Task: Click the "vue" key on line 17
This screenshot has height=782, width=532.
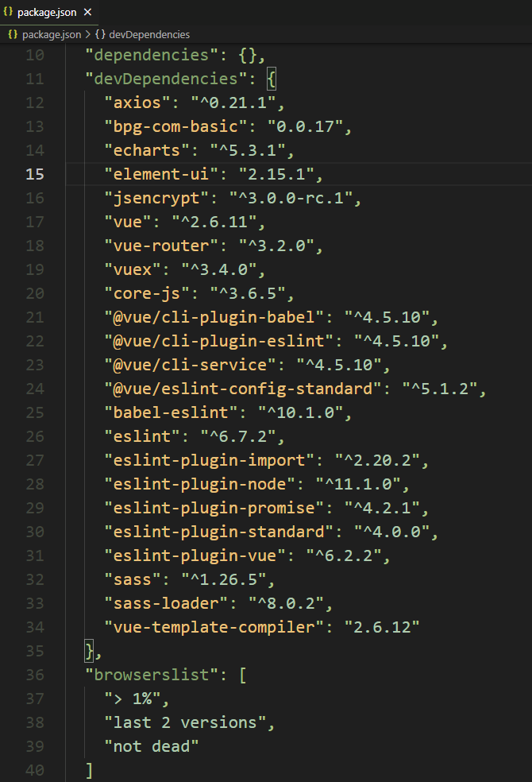Action: pos(128,222)
